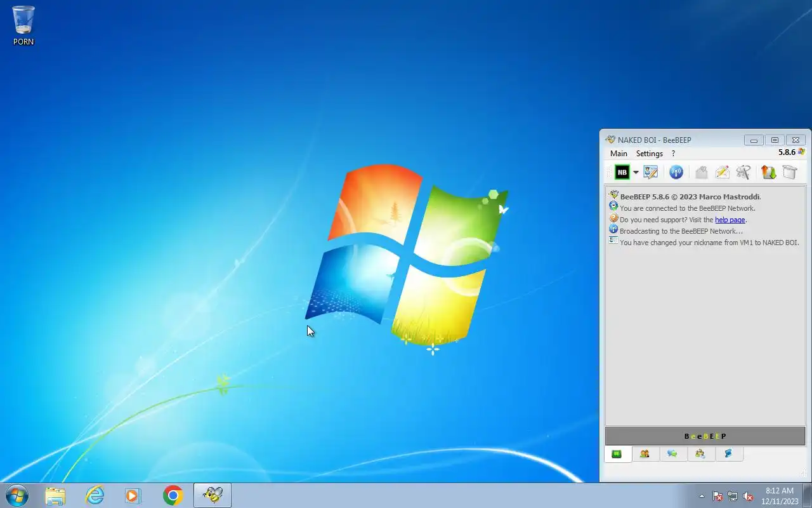Image resolution: width=812 pixels, height=508 pixels.
Task: Click the nickname changed to NAKED BOI line
Action: [x=709, y=243]
